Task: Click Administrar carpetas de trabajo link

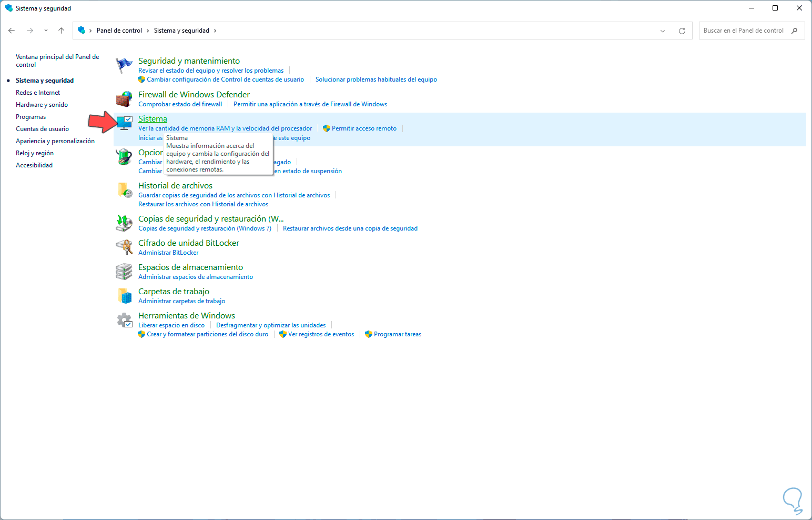Action: [x=181, y=301]
